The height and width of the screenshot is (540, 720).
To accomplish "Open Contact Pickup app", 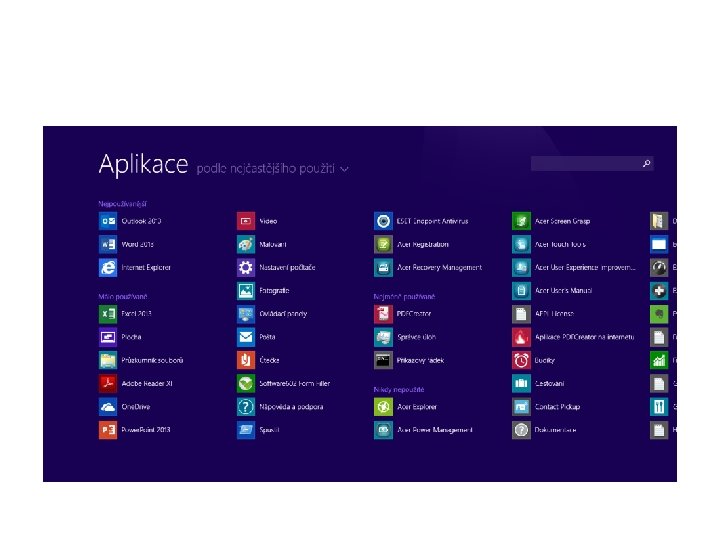I will point(546,406).
